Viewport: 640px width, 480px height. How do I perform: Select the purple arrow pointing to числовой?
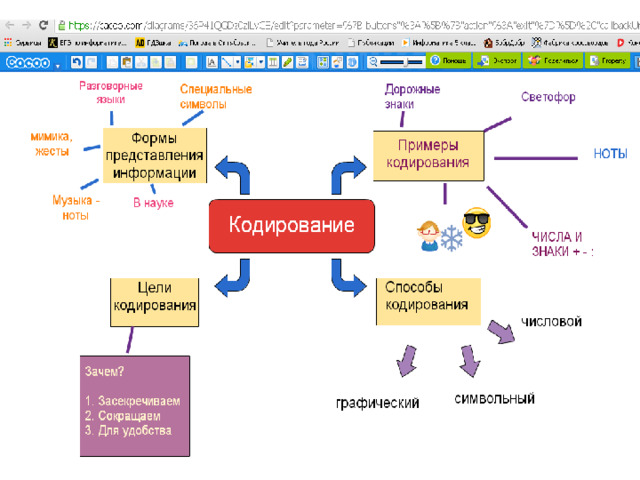[501, 331]
